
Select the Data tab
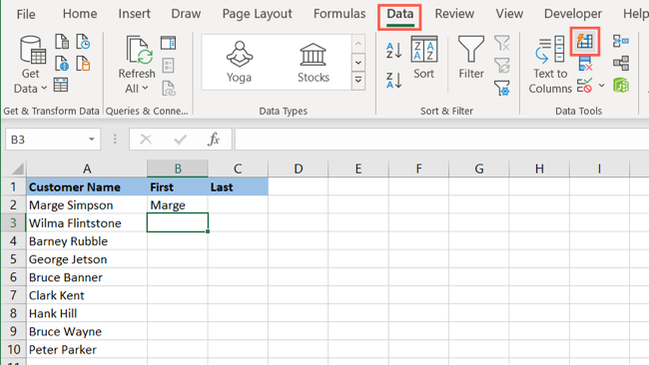pos(400,14)
